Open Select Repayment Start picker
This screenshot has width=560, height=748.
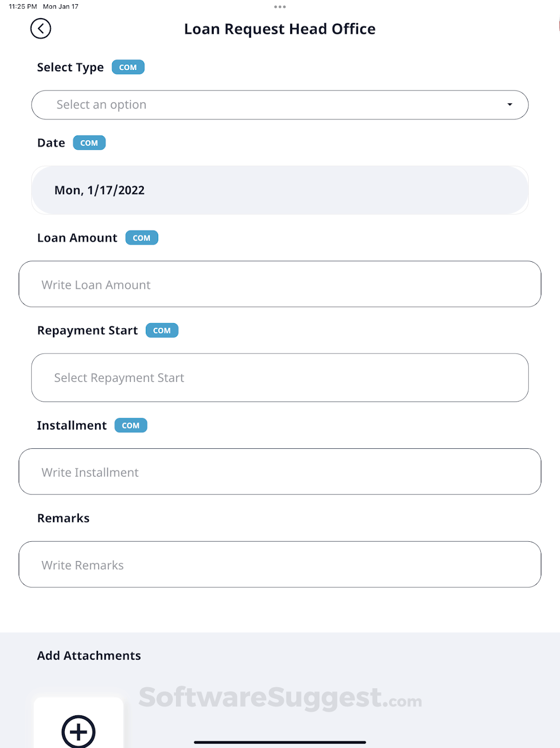coord(280,378)
